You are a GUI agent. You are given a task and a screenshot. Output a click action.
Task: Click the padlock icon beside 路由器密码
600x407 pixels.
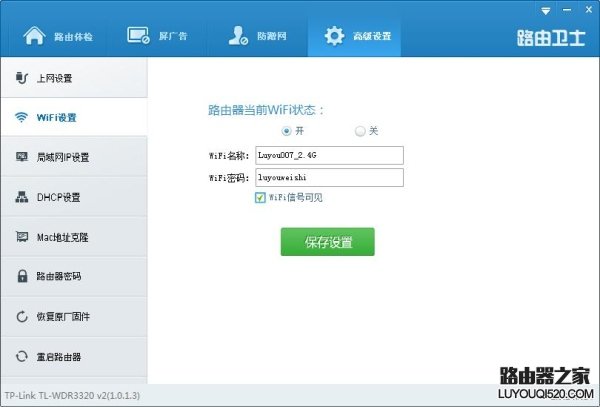(x=22, y=276)
